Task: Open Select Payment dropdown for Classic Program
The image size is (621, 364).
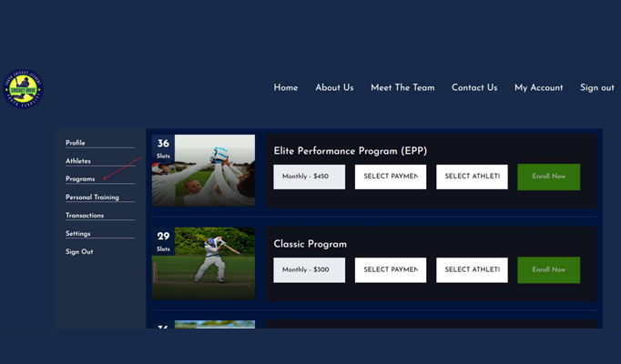Action: click(x=391, y=270)
